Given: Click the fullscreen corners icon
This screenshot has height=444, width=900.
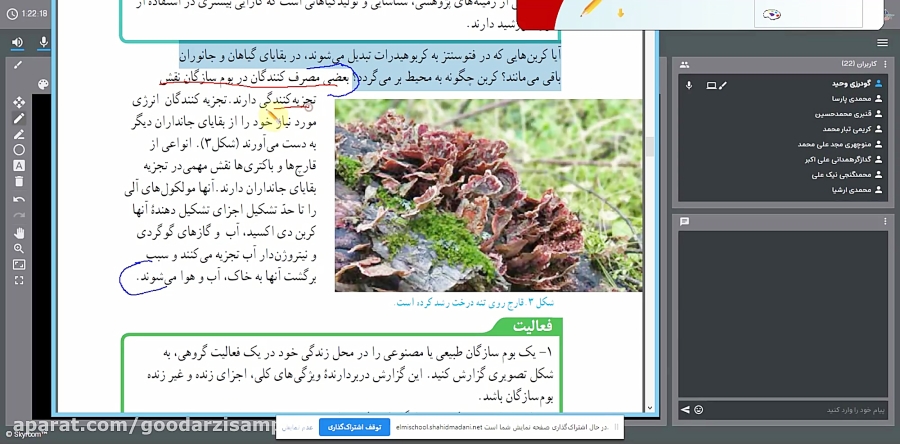Looking at the screenshot, I should (x=19, y=280).
